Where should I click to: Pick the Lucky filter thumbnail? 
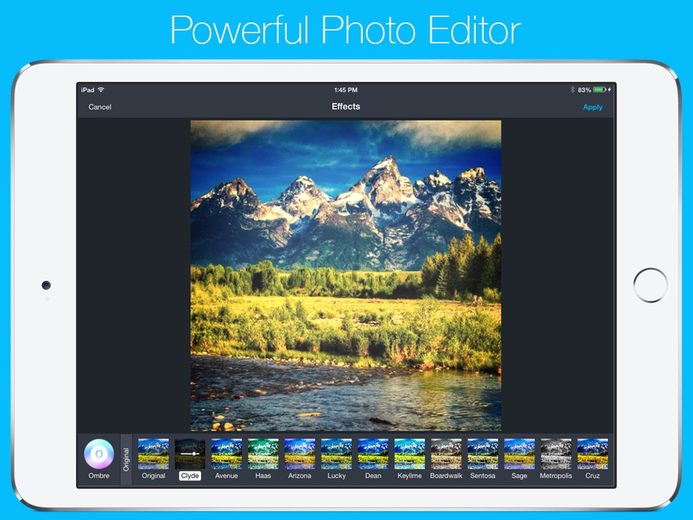pyautogui.click(x=336, y=454)
